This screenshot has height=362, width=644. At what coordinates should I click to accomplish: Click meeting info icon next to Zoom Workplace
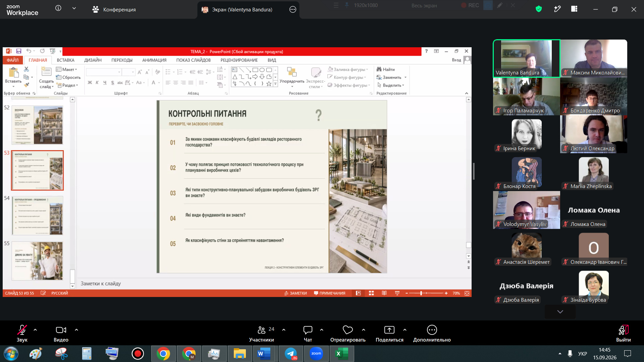point(58,8)
